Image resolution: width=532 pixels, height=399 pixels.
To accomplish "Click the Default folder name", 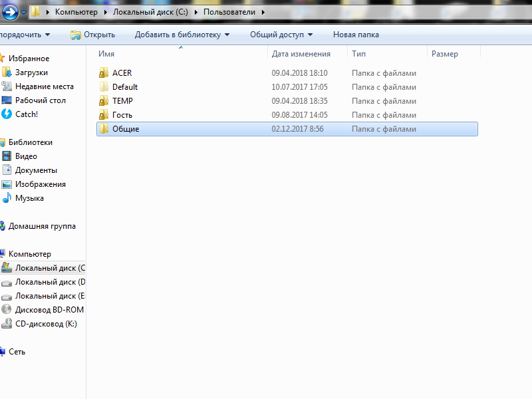I will point(125,87).
